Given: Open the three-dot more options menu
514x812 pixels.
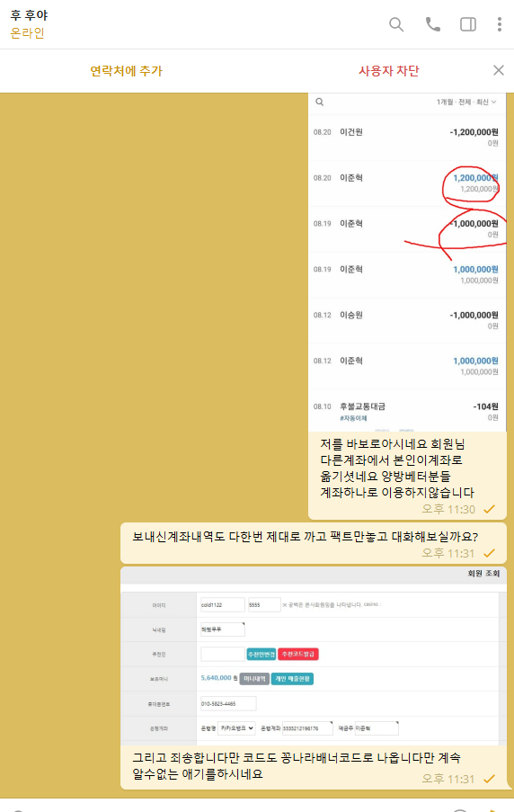Looking at the screenshot, I should point(499,24).
